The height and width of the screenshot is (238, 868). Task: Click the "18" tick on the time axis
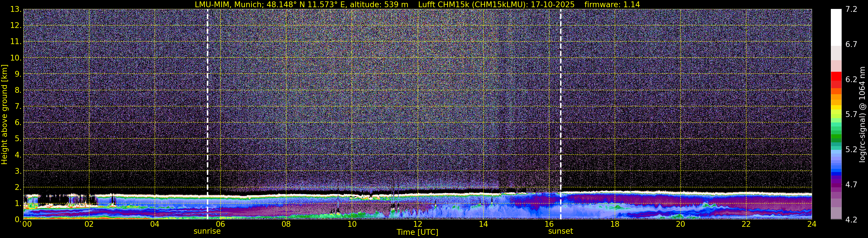point(614,224)
